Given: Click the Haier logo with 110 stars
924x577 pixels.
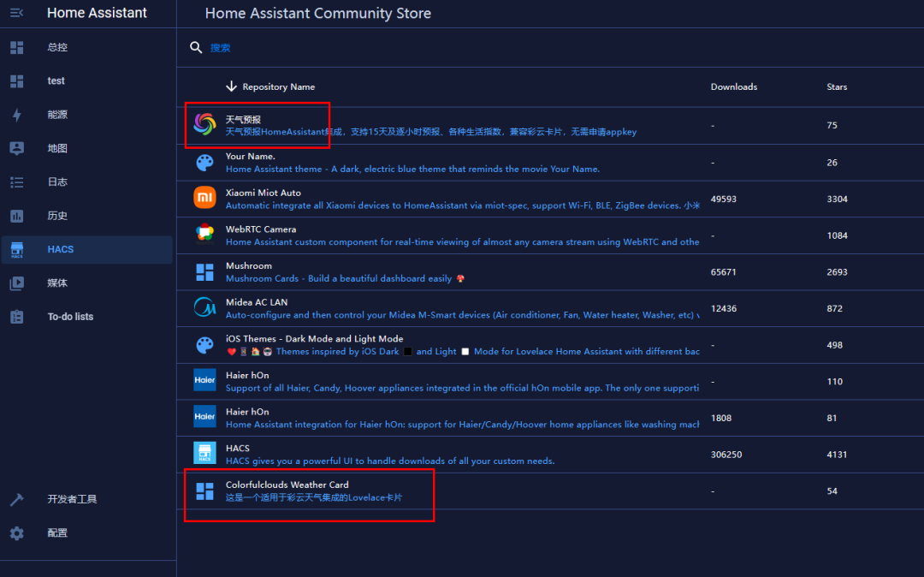Looking at the screenshot, I should pyautogui.click(x=204, y=380).
